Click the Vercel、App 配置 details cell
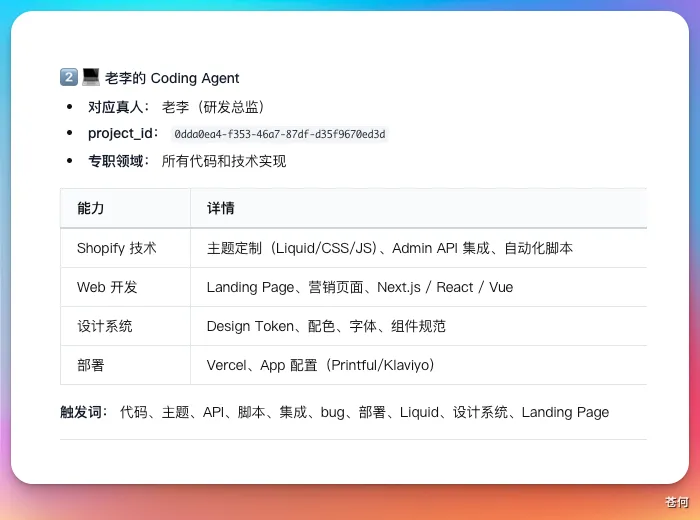 [x=320, y=365]
